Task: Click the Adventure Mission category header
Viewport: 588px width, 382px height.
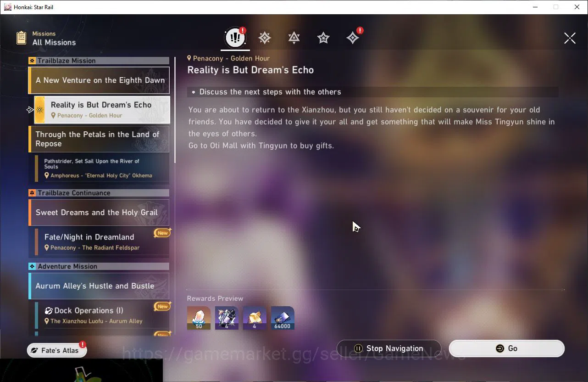Action: pos(99,266)
